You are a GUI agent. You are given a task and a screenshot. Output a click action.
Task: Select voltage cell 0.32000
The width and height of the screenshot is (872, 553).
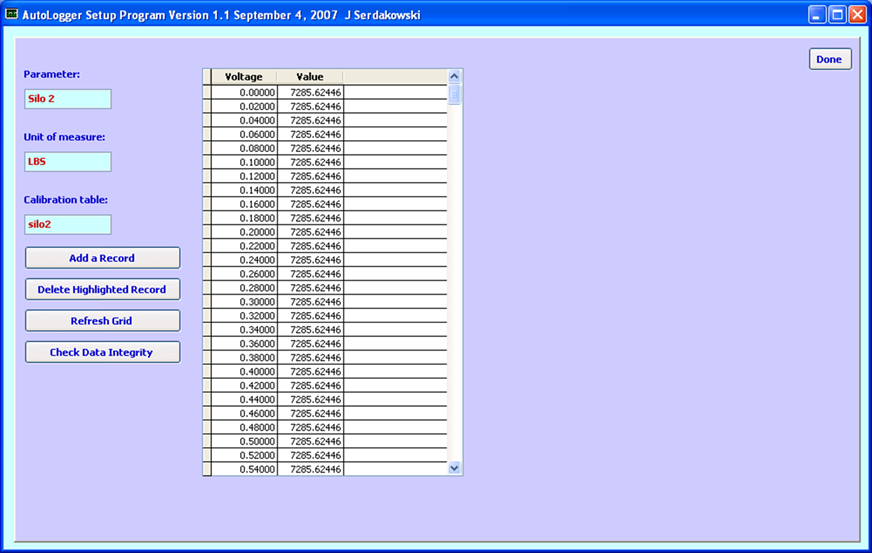pos(244,315)
